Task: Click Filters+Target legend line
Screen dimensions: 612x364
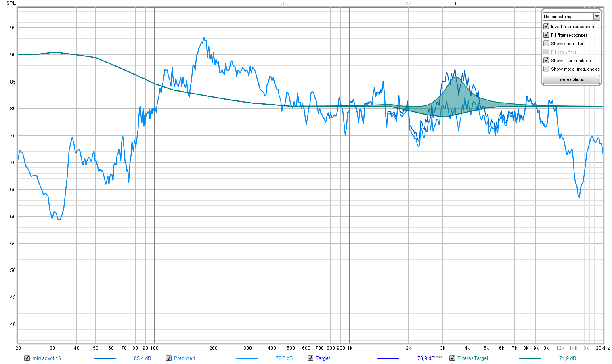Action: 530,358
